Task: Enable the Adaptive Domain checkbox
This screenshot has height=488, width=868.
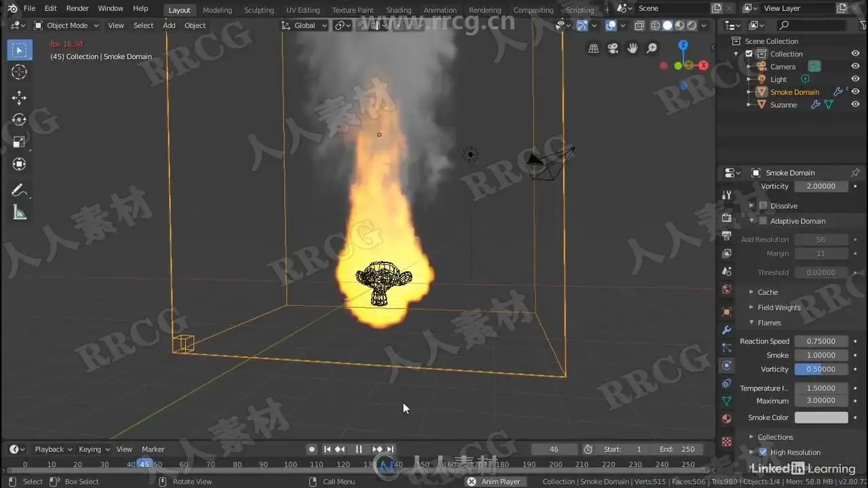Action: 763,221
